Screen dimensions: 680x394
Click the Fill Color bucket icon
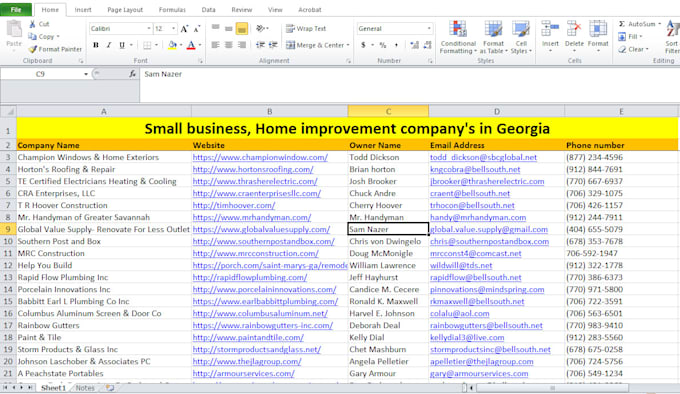tap(173, 45)
